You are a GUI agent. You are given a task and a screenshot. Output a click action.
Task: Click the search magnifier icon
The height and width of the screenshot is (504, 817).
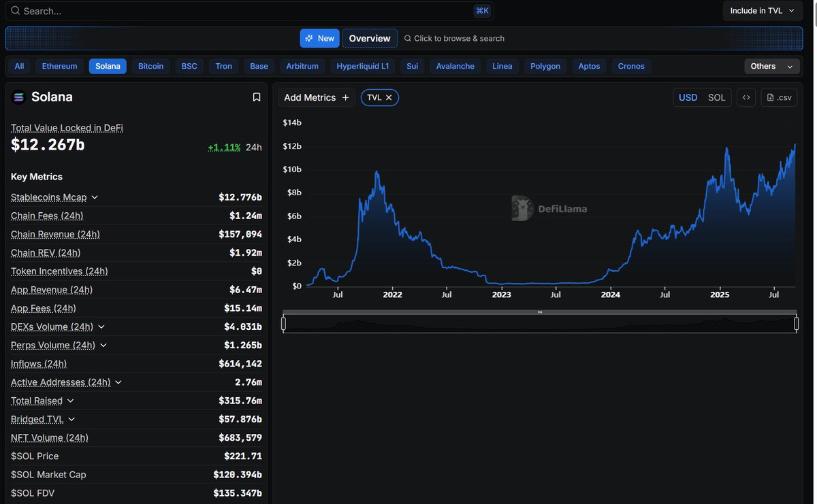click(16, 11)
